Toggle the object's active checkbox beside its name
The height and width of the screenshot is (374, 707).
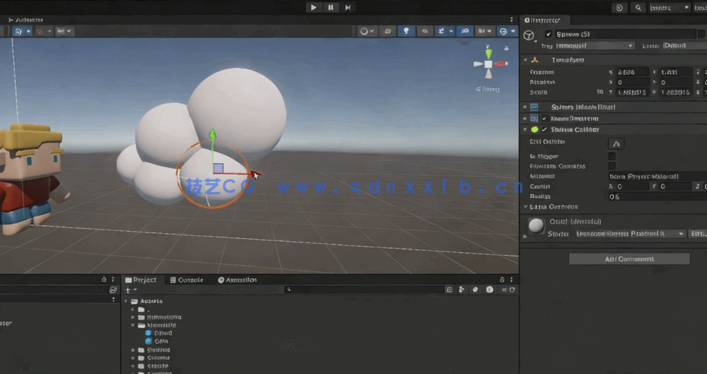point(548,34)
